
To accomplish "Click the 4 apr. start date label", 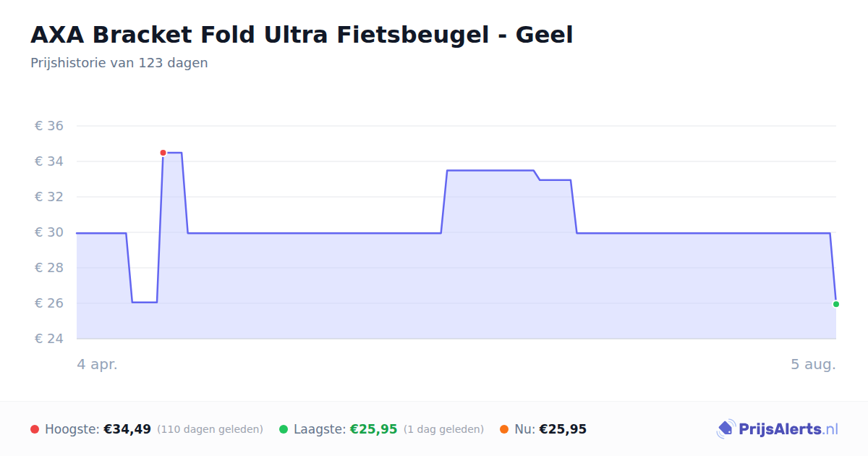I will coord(97,364).
